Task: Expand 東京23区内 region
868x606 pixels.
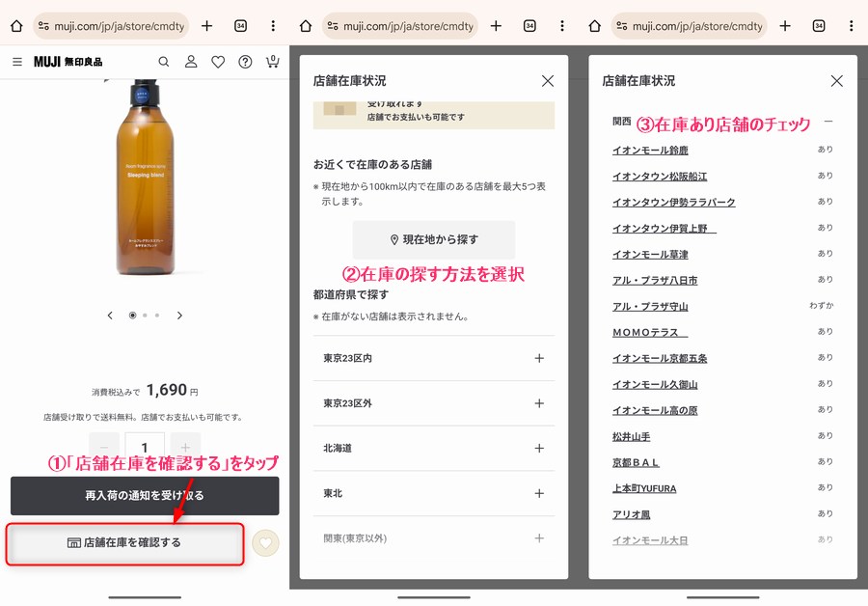Action: click(x=434, y=358)
